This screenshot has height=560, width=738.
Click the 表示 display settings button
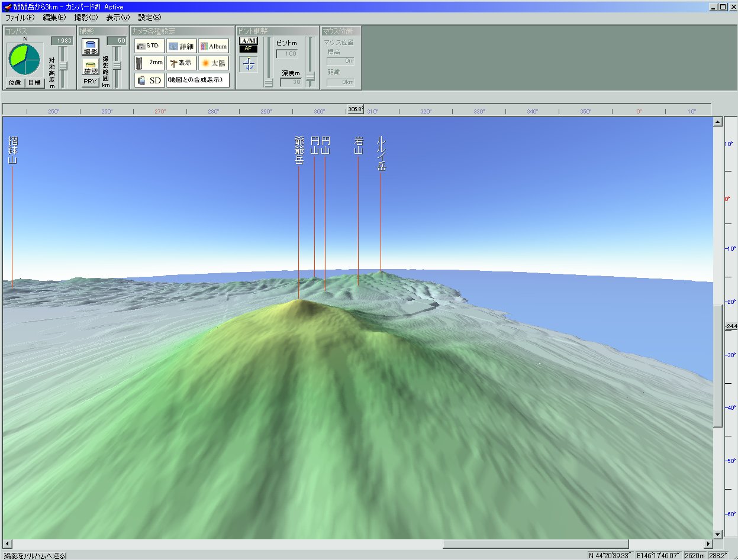(181, 63)
